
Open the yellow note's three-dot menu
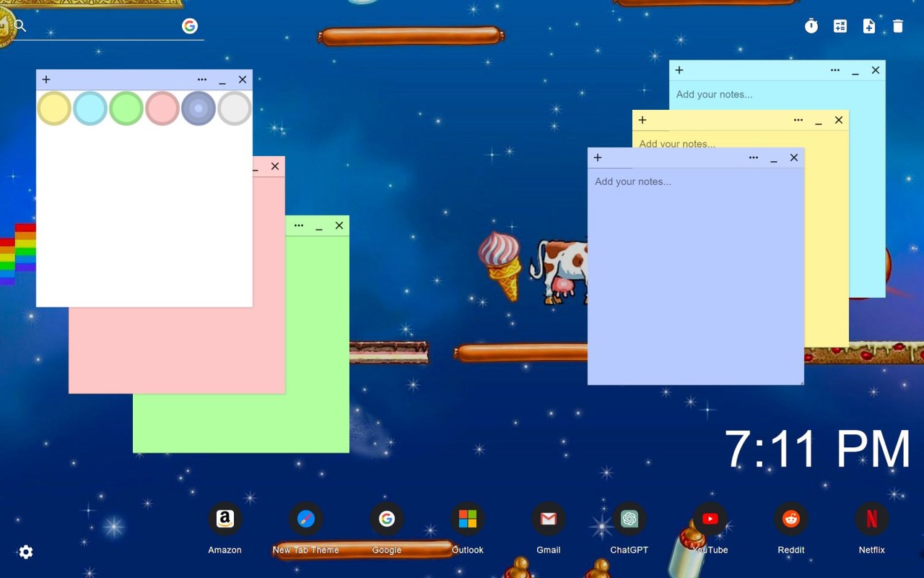click(798, 120)
